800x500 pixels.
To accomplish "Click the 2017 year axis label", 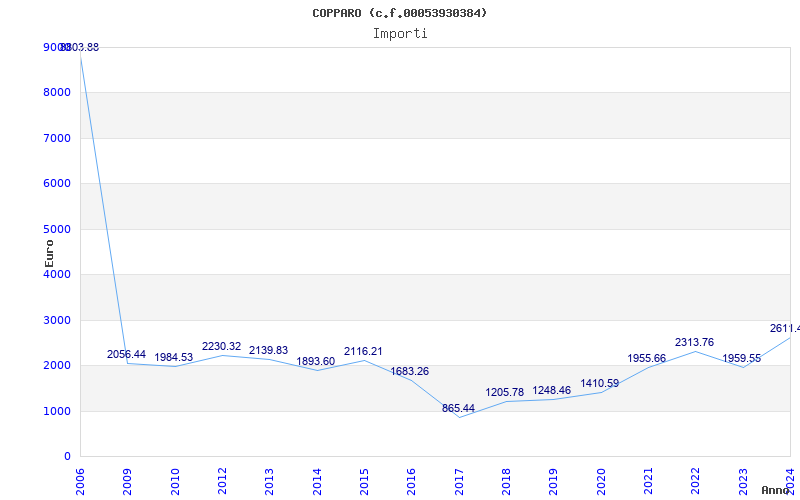I will pos(459,482).
